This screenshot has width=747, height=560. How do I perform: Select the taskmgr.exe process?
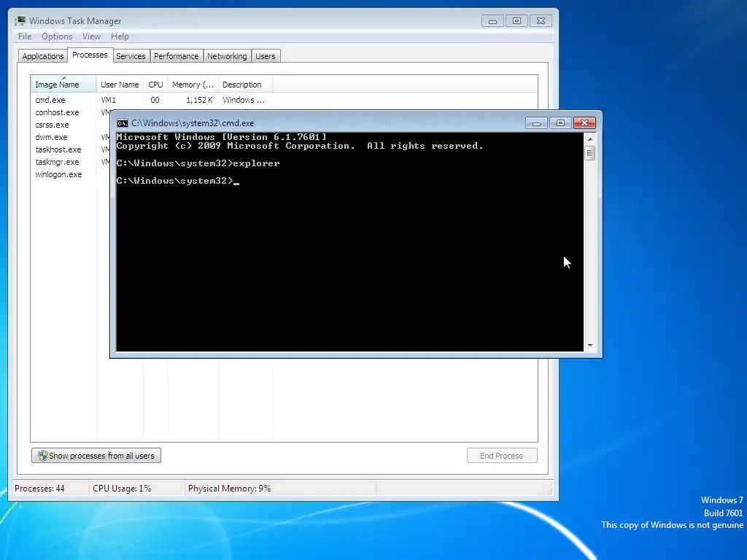[57, 162]
